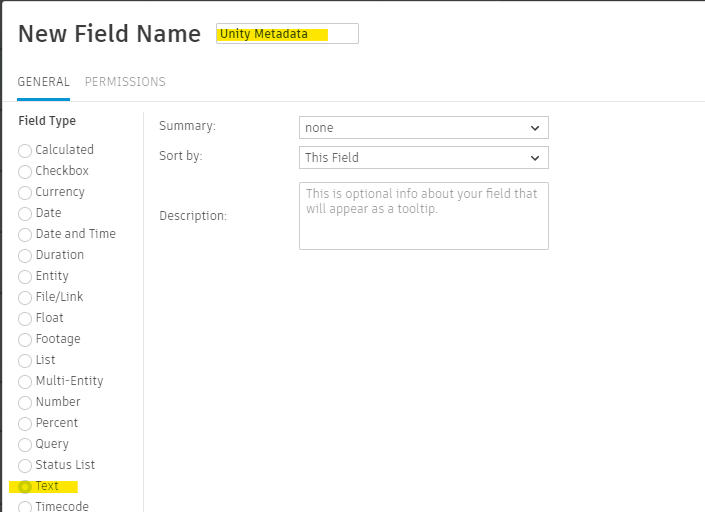The image size is (705, 512).
Task: Select Currency as the field type
Action: [x=25, y=192]
